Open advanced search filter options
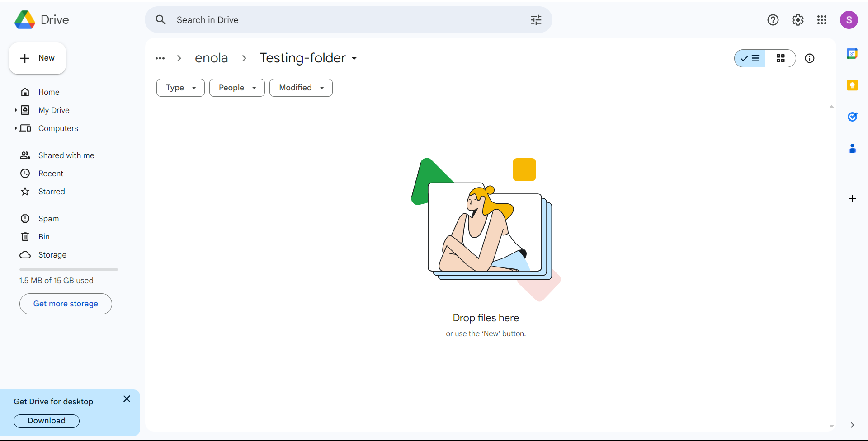 click(x=536, y=20)
